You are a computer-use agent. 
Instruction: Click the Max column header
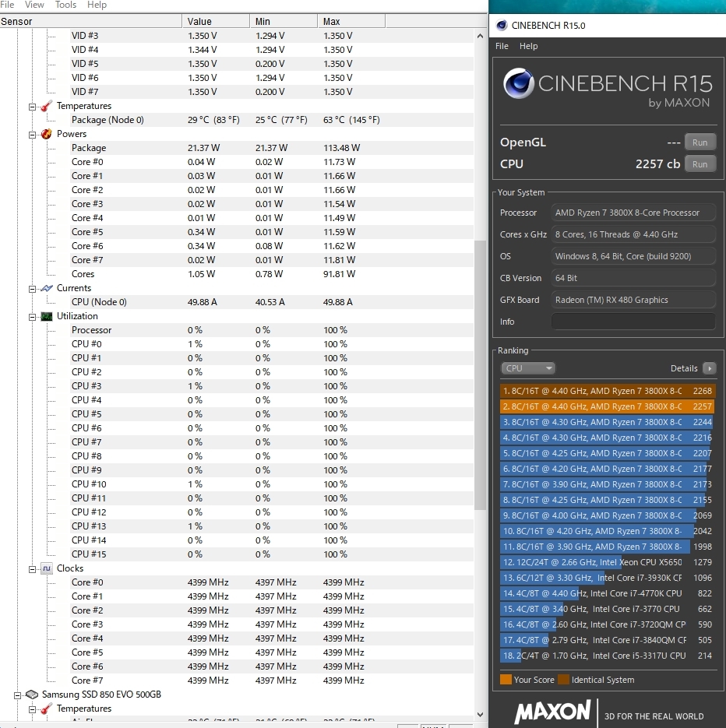click(351, 21)
